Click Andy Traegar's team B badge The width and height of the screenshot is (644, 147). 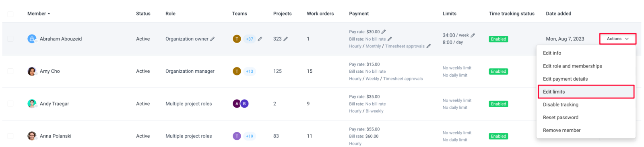click(x=244, y=104)
